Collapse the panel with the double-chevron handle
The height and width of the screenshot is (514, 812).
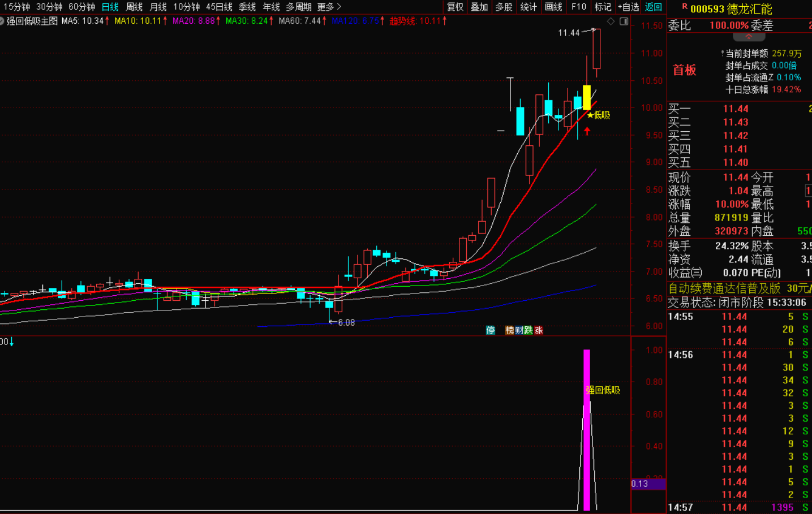tap(749, 37)
